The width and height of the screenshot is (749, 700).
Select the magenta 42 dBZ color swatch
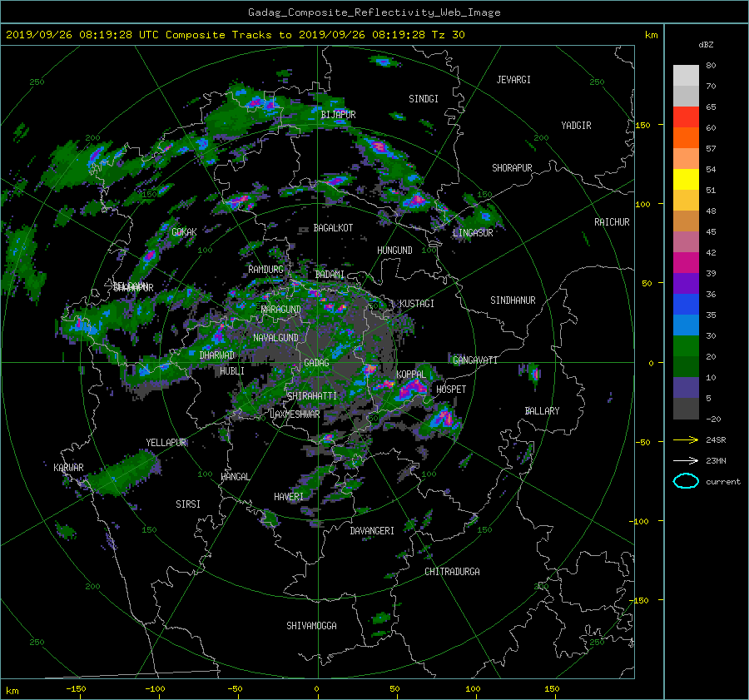click(686, 262)
